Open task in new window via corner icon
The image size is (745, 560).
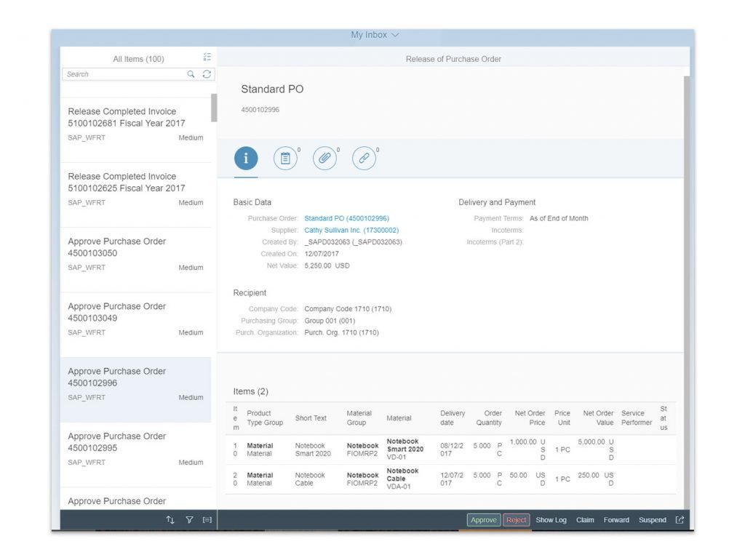(678, 520)
